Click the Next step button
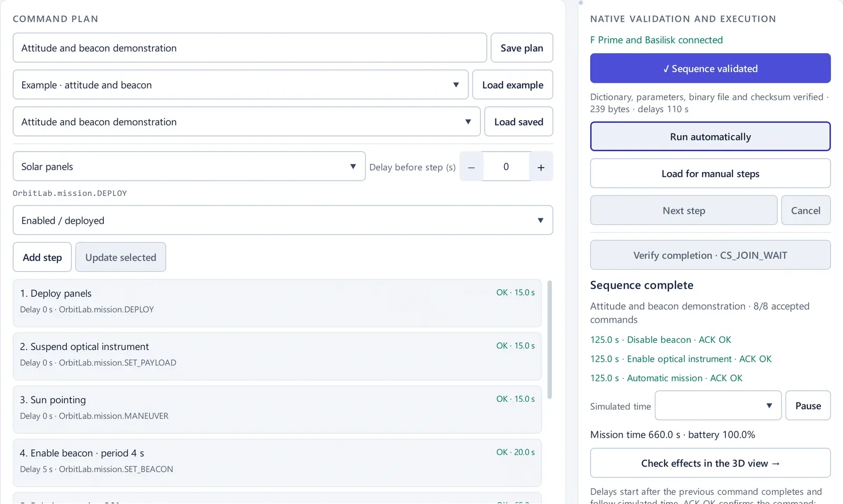 tap(684, 211)
